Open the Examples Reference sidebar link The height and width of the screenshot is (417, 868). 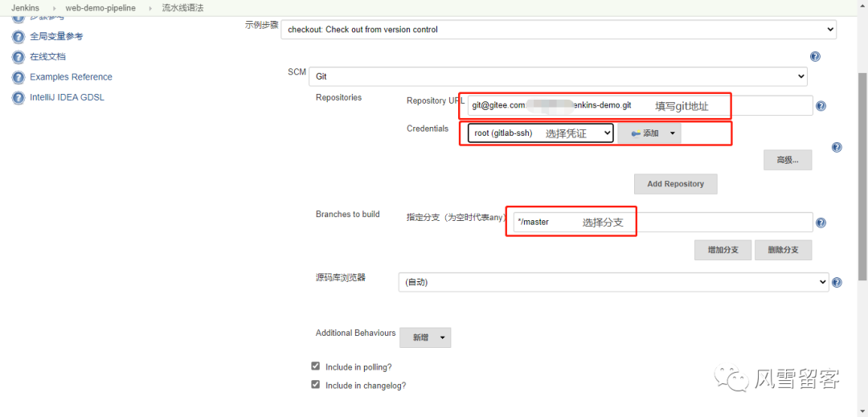point(71,77)
